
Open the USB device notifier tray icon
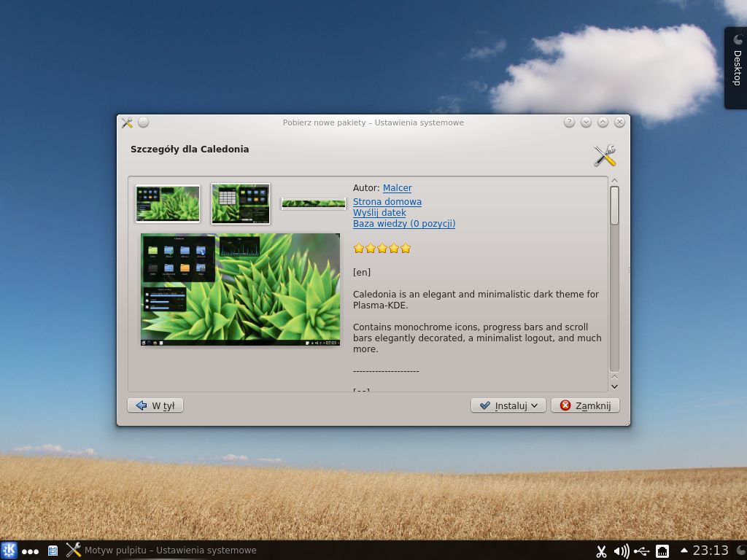[642, 551]
